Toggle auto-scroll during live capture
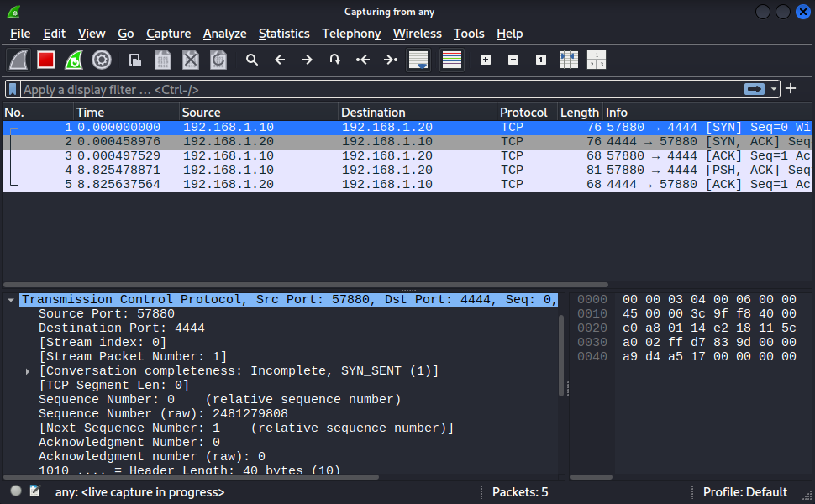 coord(418,60)
